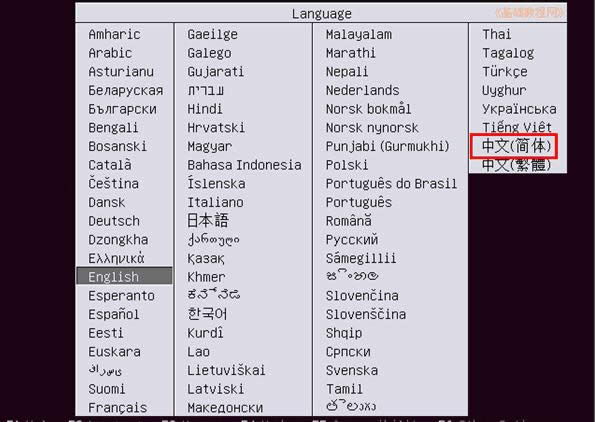Screen dimensions: 595x422
Task: Select Asturianu
Action: 121,72
